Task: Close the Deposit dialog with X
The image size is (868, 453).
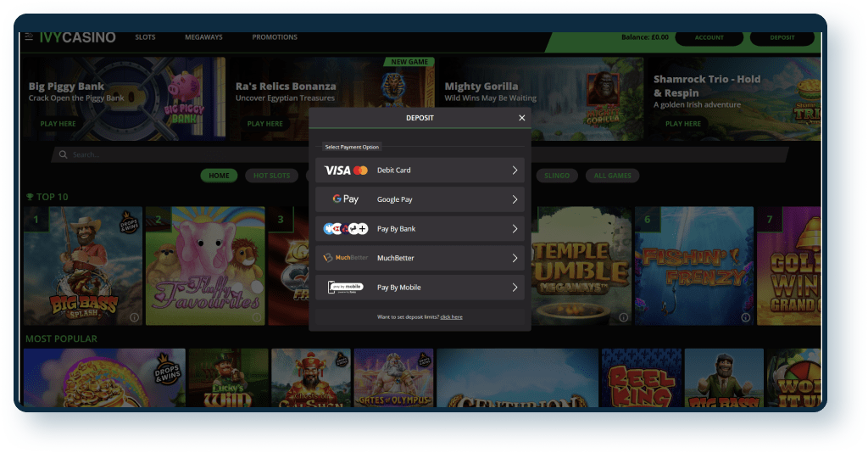Action: pos(521,118)
